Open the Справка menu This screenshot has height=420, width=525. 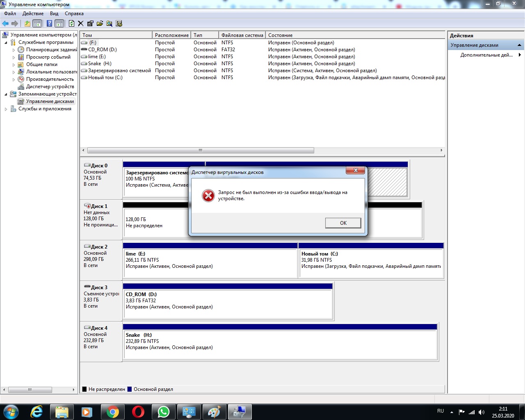pos(74,14)
